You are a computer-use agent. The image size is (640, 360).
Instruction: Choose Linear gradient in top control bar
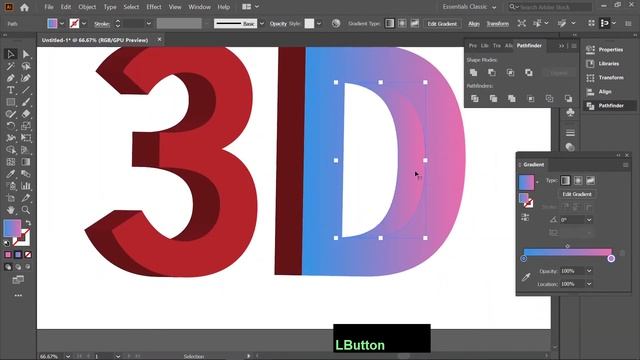click(390, 23)
